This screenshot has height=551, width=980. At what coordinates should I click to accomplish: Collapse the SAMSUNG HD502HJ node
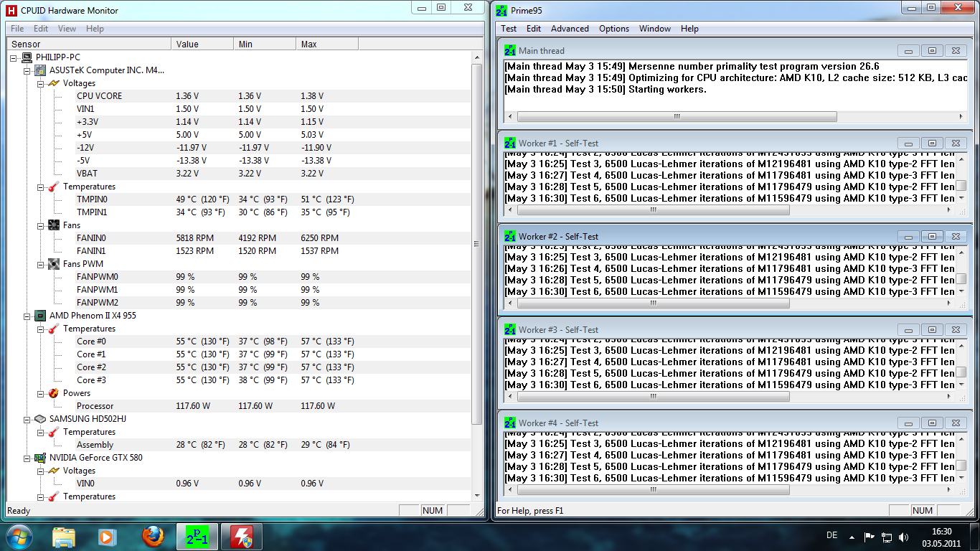[x=27, y=419]
